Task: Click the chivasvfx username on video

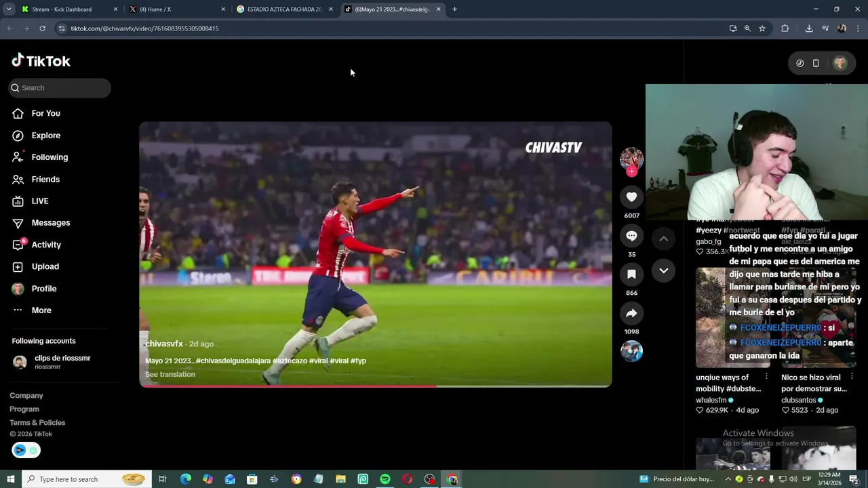Action: 164,344
